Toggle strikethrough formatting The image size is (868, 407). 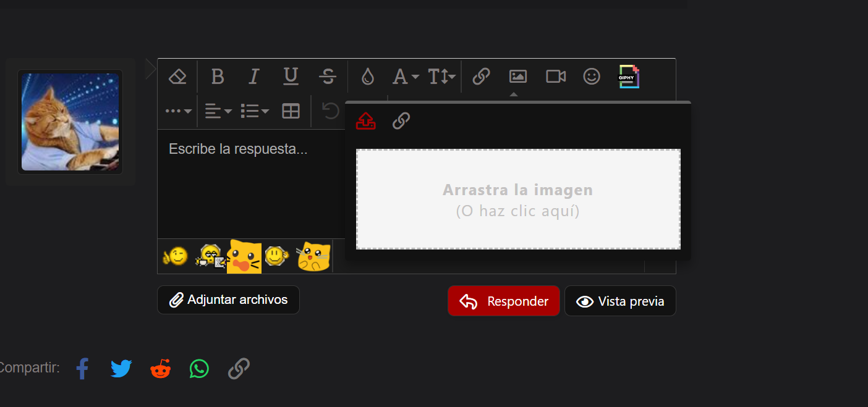(328, 77)
